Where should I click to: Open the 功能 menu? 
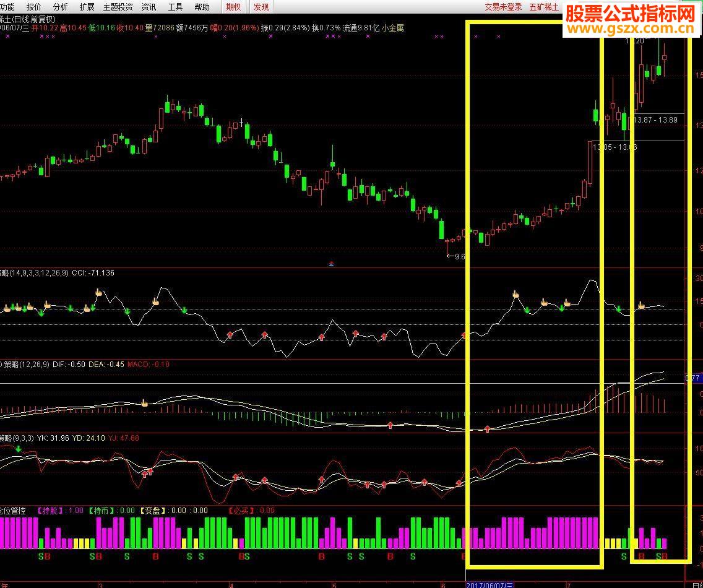click(7, 7)
